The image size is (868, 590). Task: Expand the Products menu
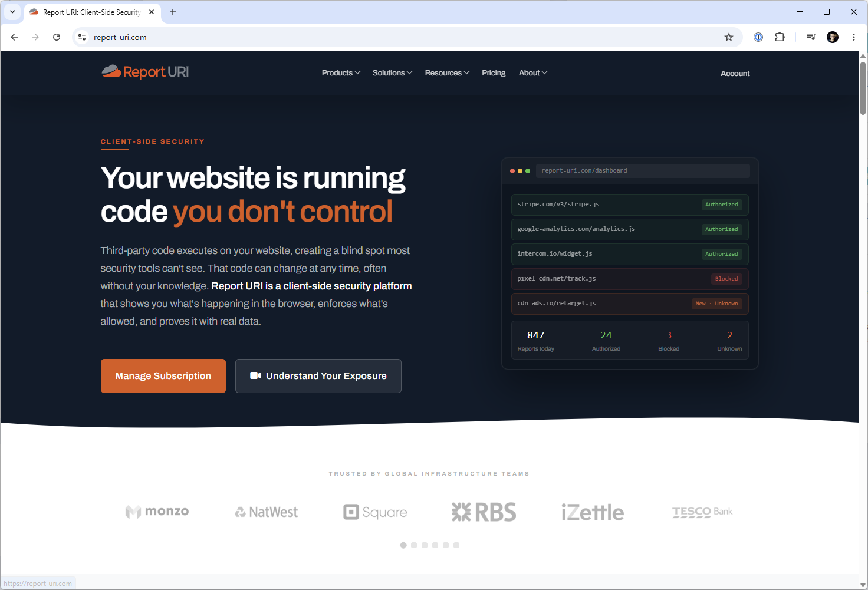point(341,73)
